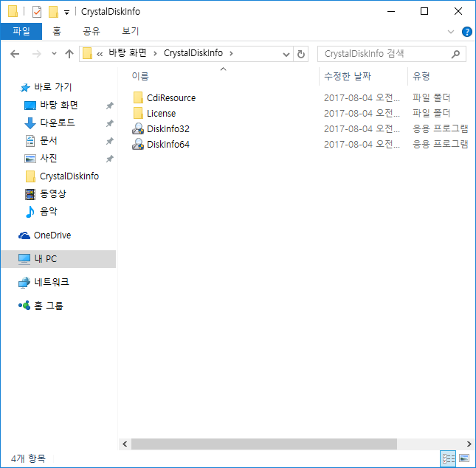
Task: Unpin 바탕 화면 using its pin icon
Action: click(x=109, y=106)
